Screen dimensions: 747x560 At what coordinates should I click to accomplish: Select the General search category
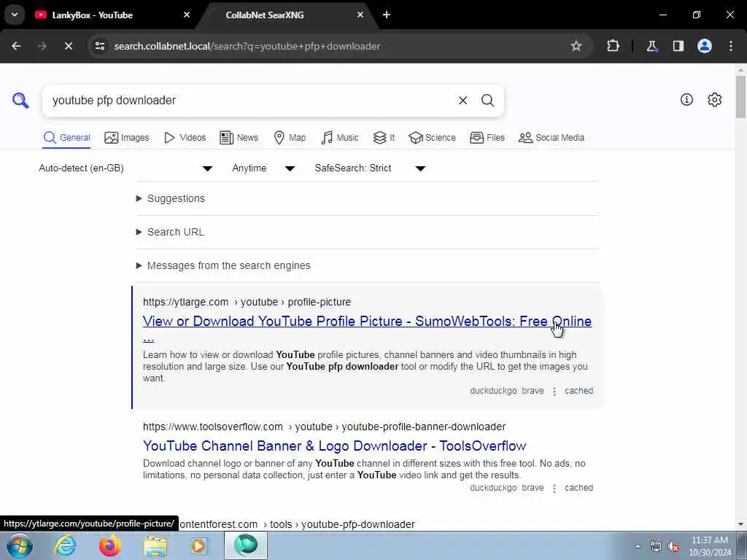66,138
